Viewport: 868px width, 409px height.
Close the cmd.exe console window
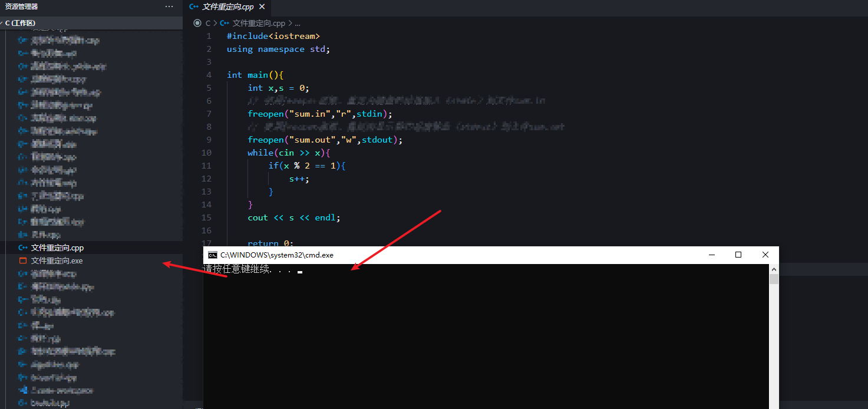(x=765, y=255)
